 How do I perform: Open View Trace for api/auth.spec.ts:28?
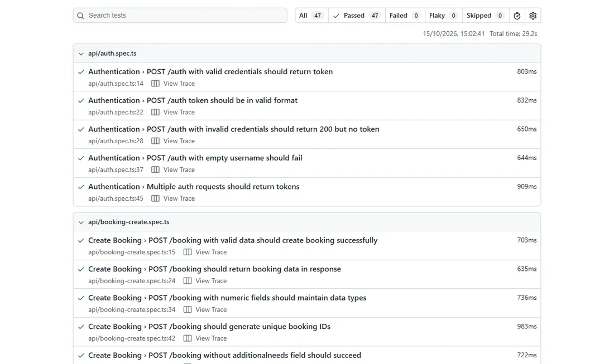tap(179, 141)
